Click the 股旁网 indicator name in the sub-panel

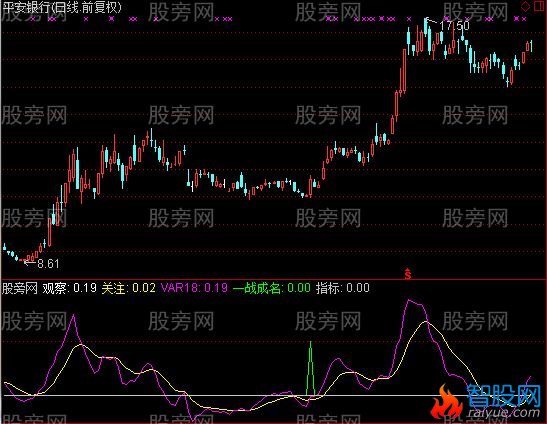(x=20, y=288)
